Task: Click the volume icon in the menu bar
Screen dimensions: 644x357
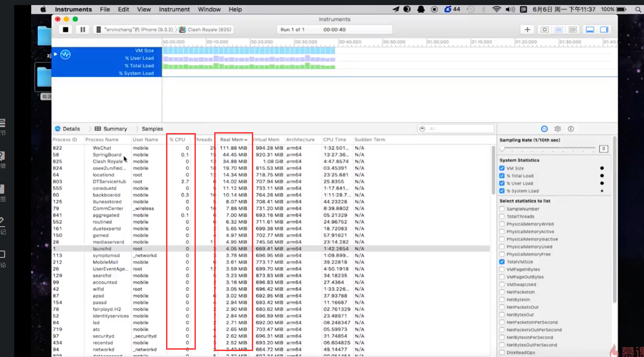Action: (510, 9)
